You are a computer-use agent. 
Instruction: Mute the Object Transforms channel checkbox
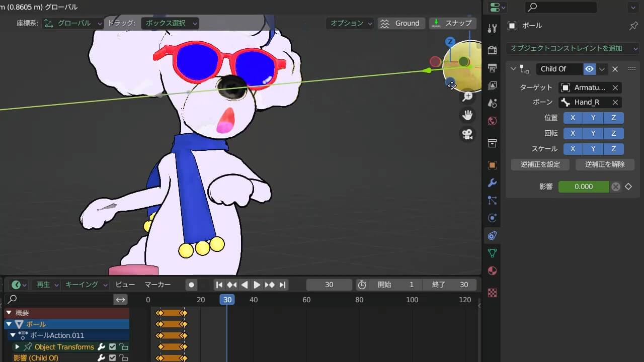coord(112,347)
